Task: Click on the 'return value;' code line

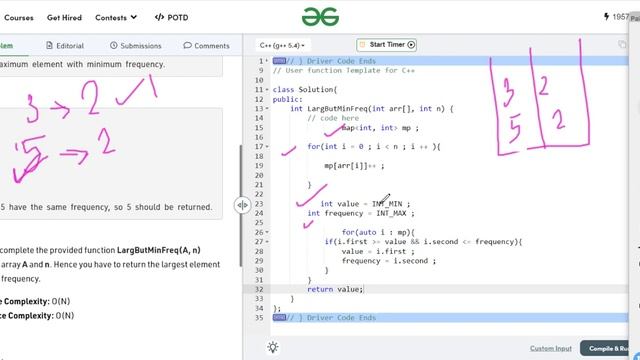Action: [x=335, y=289]
